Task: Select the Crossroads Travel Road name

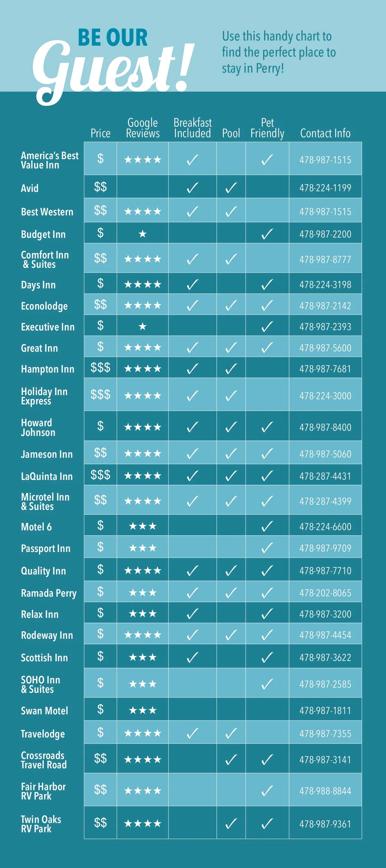Action: (x=43, y=760)
